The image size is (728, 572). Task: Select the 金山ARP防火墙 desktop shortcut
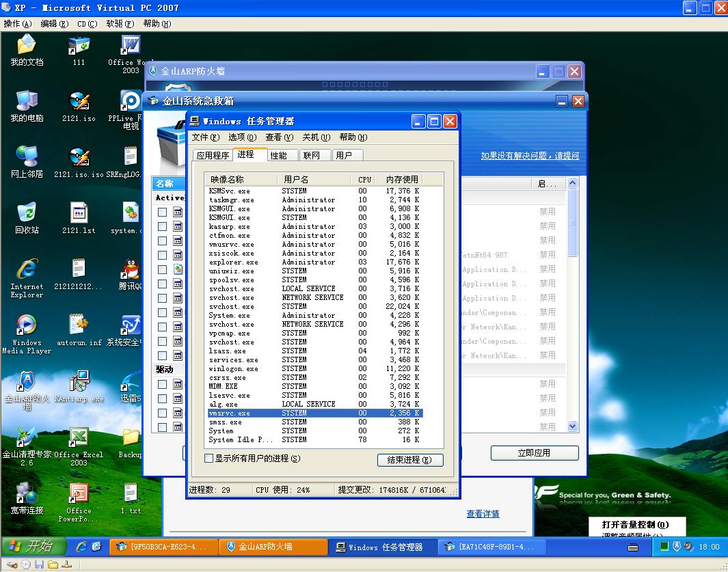27,390
